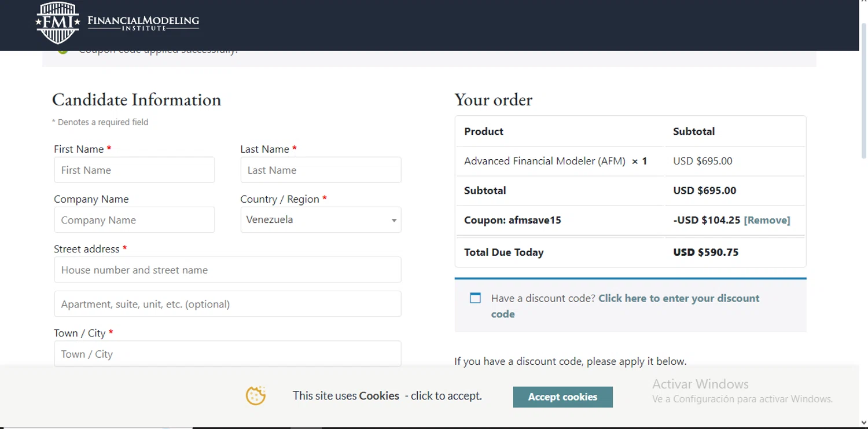The height and width of the screenshot is (429, 868).
Task: Click the 'Denotes a required field' note
Action: [x=100, y=122]
